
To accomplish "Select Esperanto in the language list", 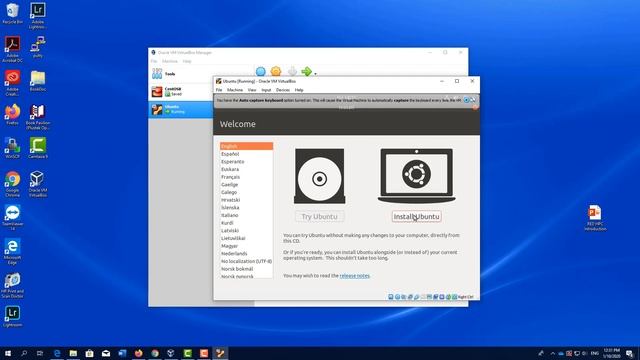I will [246, 162].
